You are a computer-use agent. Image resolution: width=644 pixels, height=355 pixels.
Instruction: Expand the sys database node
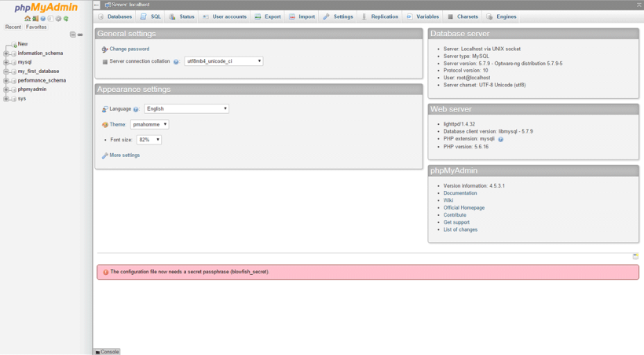tap(6, 99)
